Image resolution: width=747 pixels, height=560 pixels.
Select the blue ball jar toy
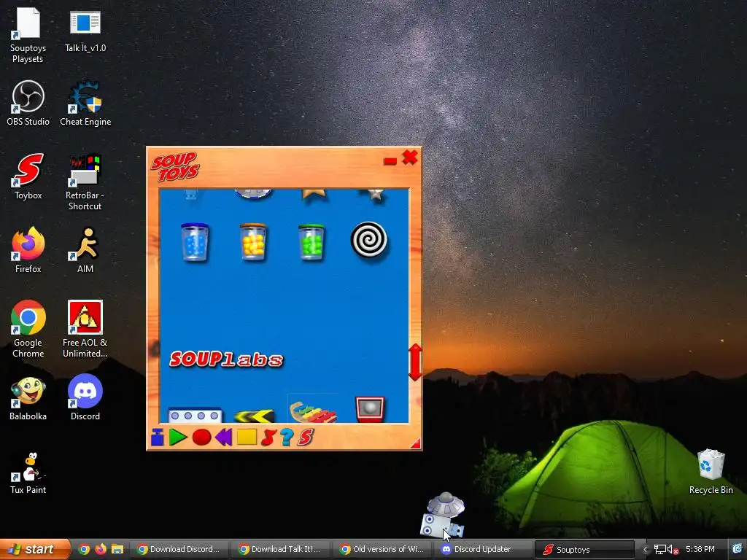pyautogui.click(x=195, y=242)
